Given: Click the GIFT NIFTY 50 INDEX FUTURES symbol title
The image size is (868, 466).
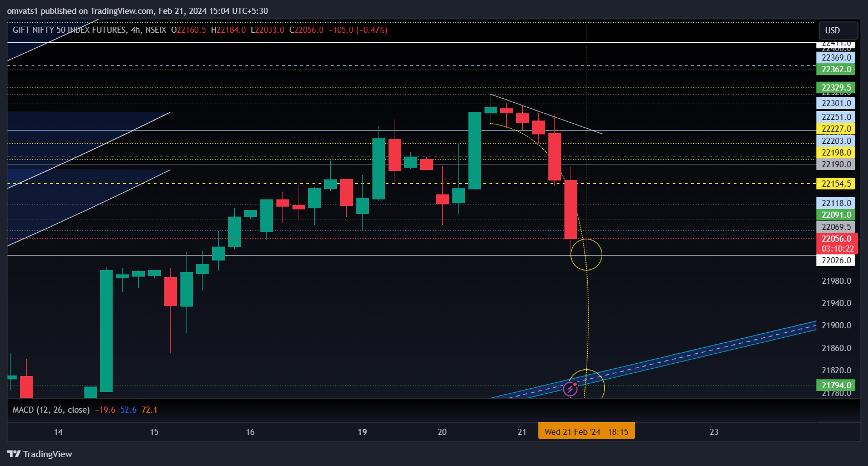Looking at the screenshot, I should (69, 30).
